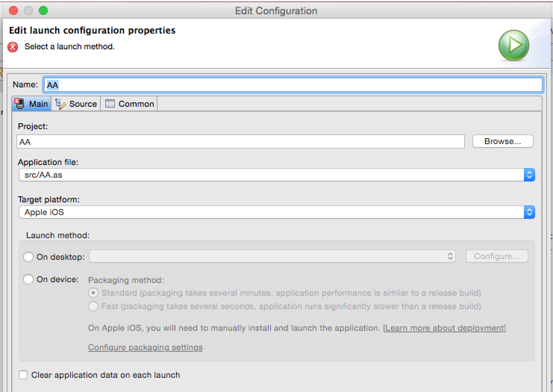
Task: Focus the Project text field
Action: (241, 141)
